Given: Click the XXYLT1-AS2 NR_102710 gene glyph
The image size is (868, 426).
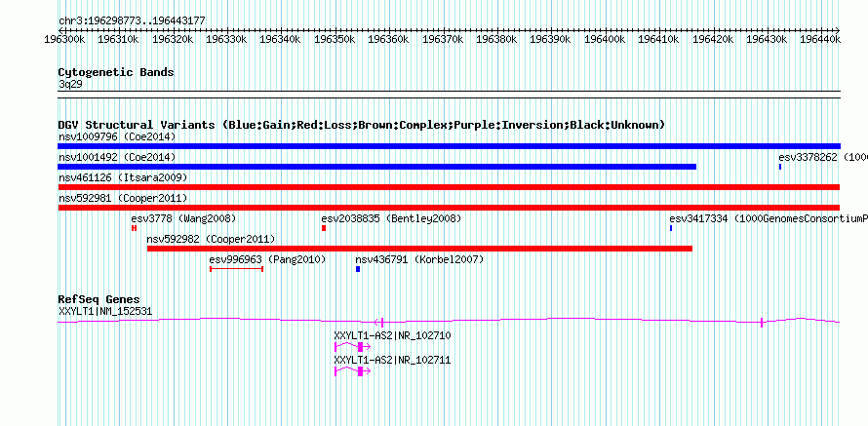Looking at the screenshot, I should pyautogui.click(x=353, y=347).
